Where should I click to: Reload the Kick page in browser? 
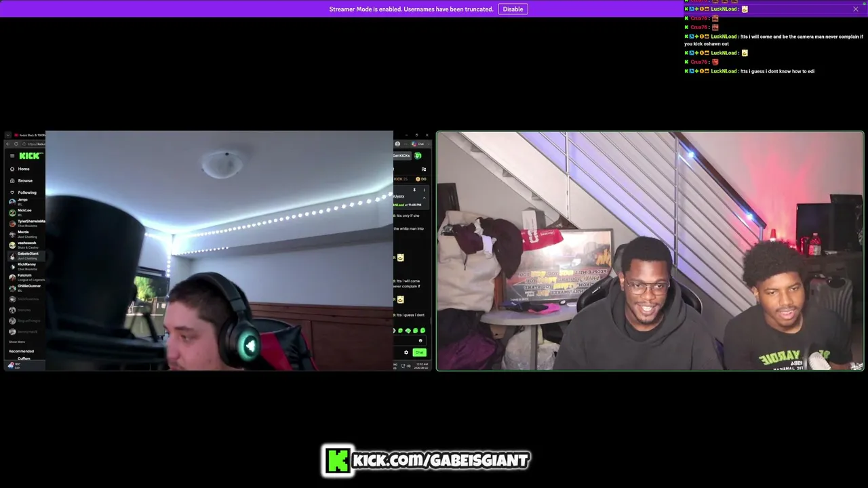[x=16, y=144]
